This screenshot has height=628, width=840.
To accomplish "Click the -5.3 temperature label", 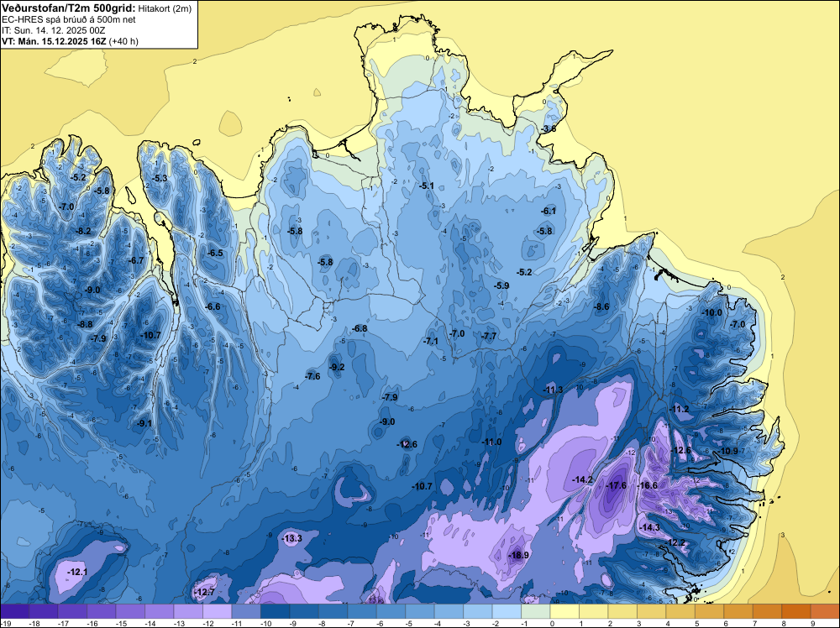I will point(160,178).
